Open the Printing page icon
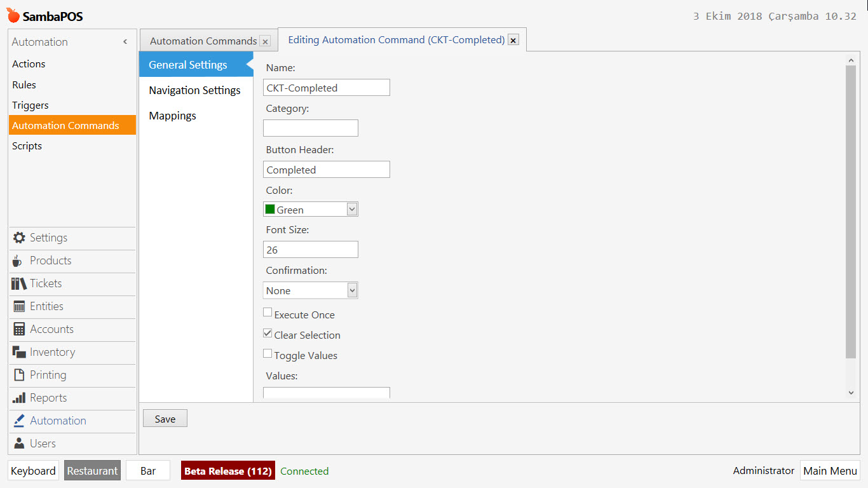 pos(18,375)
